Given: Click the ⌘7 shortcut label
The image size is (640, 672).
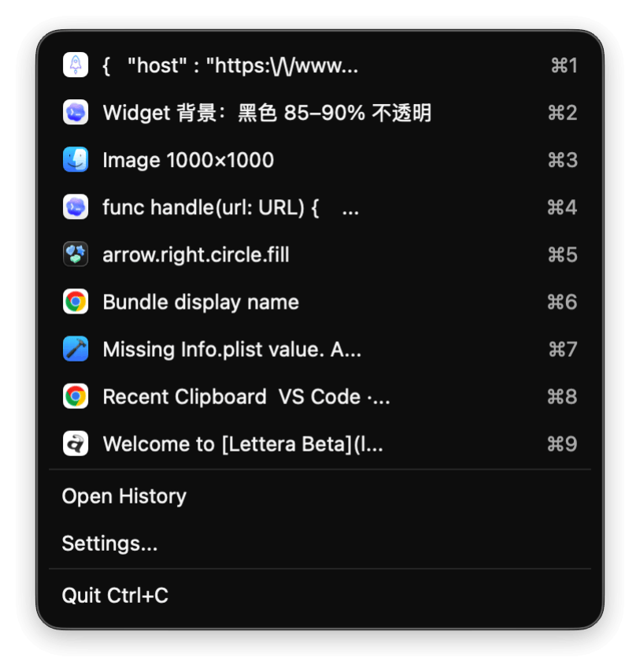Looking at the screenshot, I should point(564,349).
